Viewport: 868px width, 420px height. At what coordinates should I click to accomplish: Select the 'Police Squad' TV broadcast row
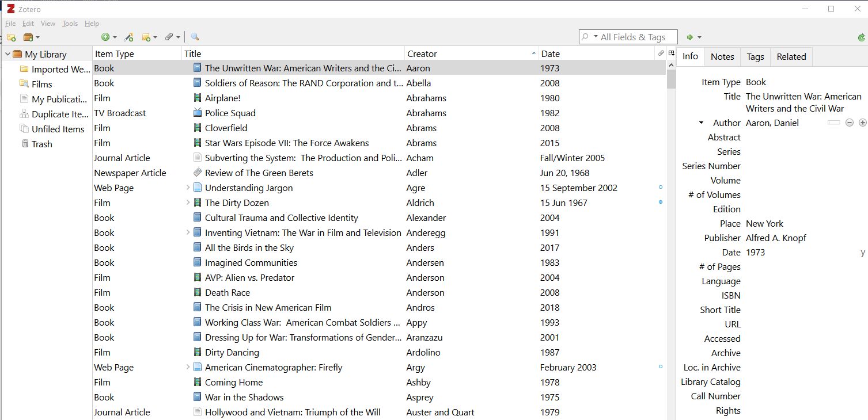click(379, 113)
